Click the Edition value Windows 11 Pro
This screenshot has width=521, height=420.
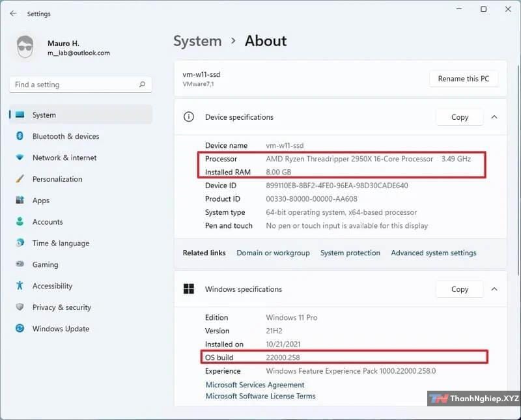click(x=291, y=317)
